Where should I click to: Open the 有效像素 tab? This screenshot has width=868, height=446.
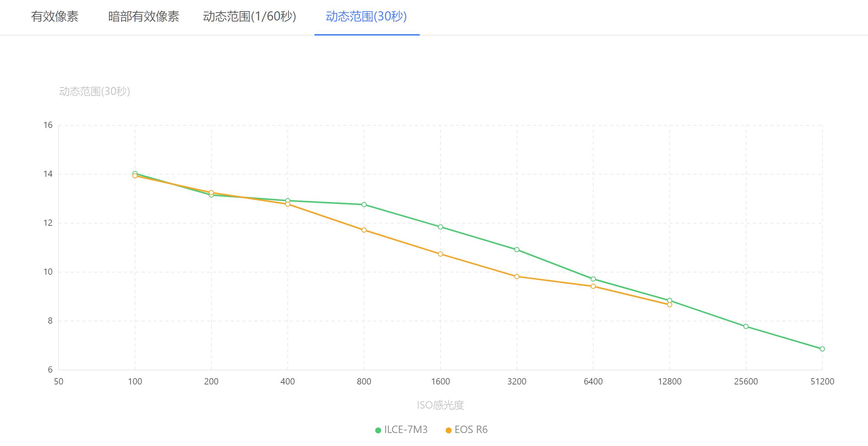(55, 17)
